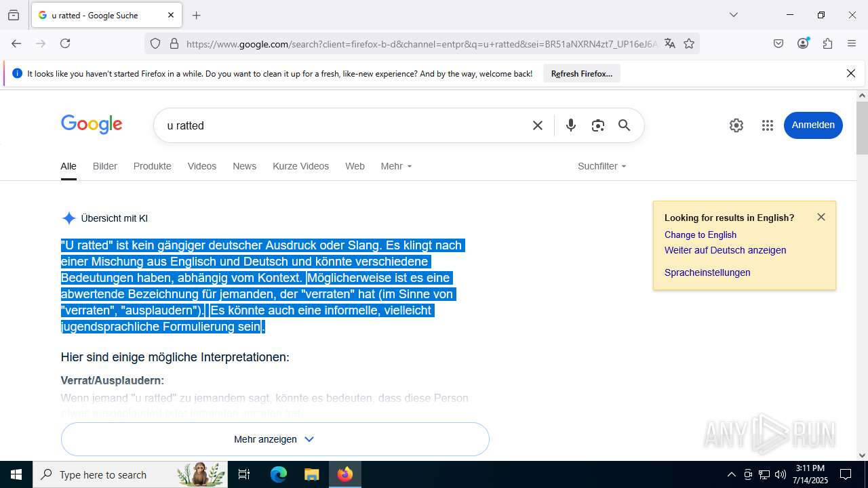868x488 pixels.
Task: Reload the current page
Action: point(65,43)
